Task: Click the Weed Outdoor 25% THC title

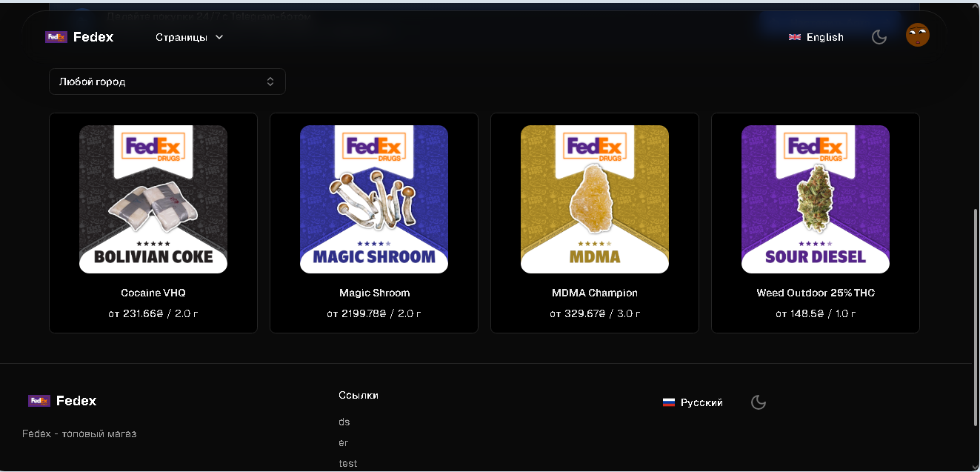Action: pos(816,293)
